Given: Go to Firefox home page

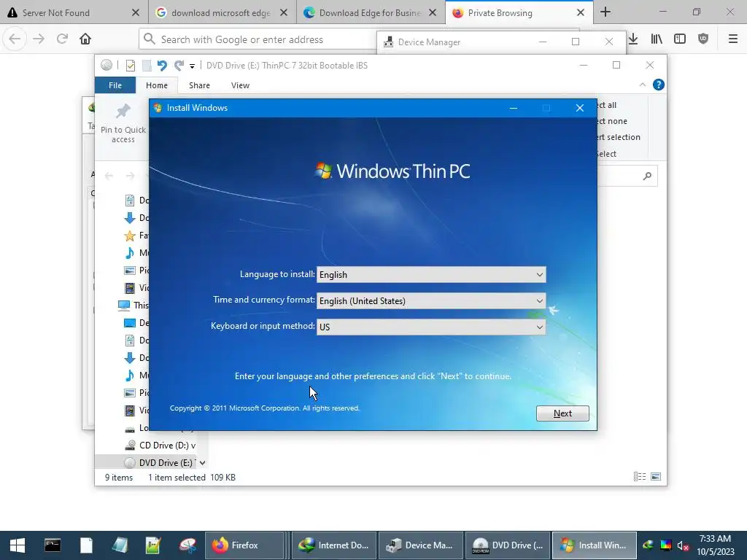Looking at the screenshot, I should (x=85, y=39).
